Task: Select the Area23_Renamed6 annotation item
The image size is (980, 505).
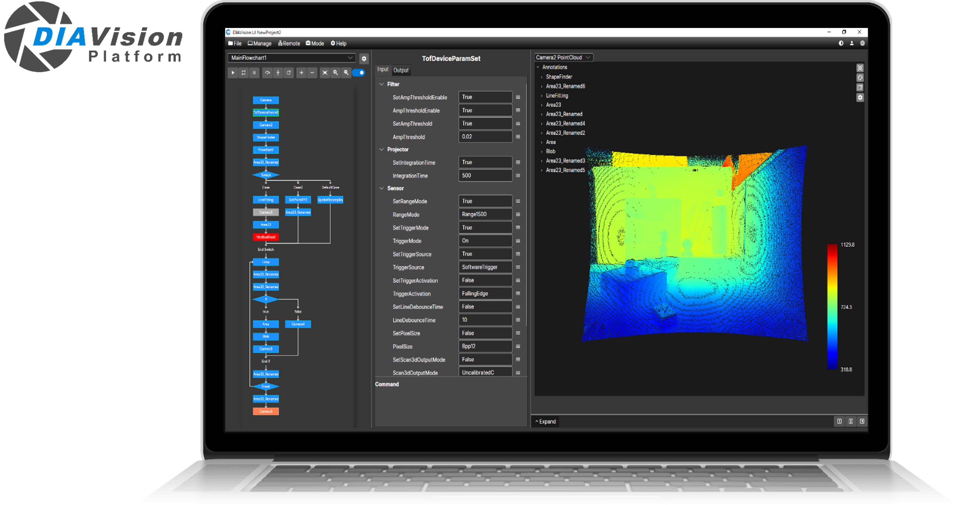Action: 565,86
